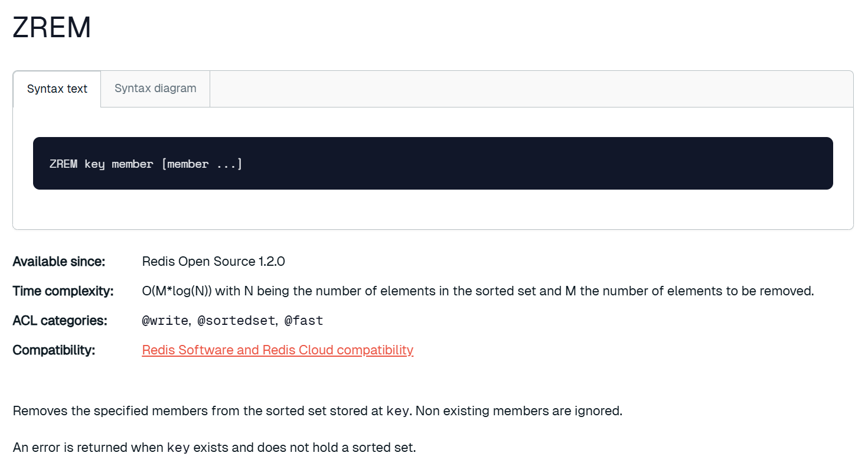This screenshot has height=469, width=868.
Task: Switch to the Syntax text tab
Action: coord(57,89)
